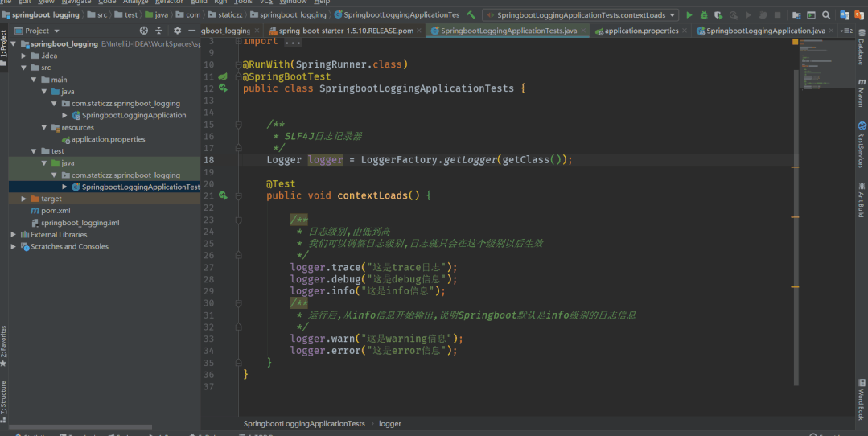This screenshot has width=868, height=436.
Task: Click the greyed-out Stop square button
Action: [x=777, y=15]
